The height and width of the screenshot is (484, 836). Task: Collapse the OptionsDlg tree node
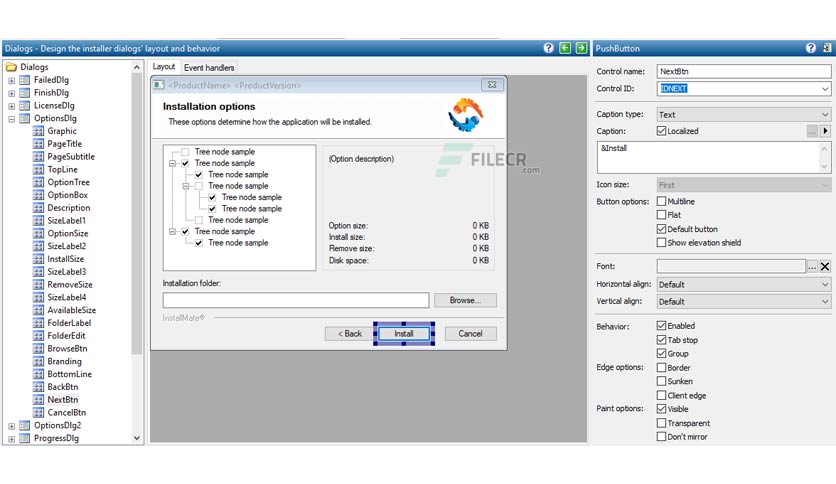pos(11,119)
